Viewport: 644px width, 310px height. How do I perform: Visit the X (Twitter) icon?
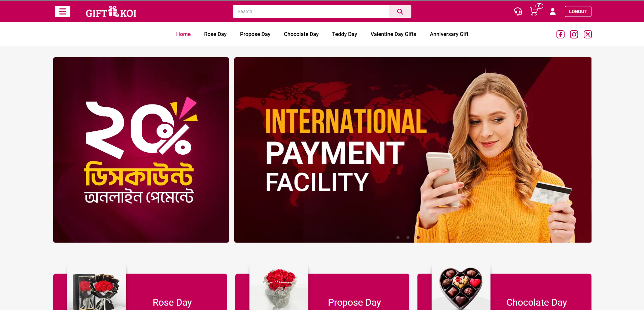(588, 34)
